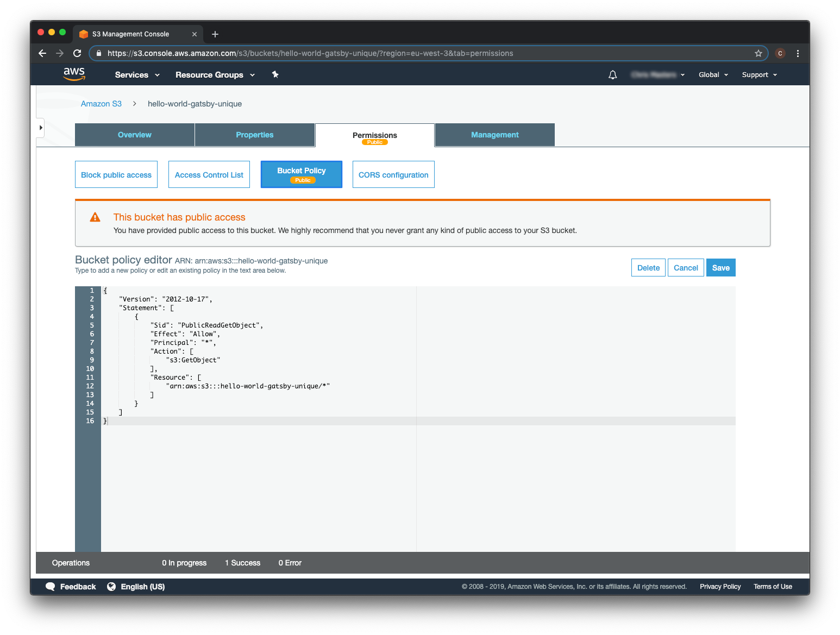Select the Bucket Policy button
840x635 pixels.
[x=302, y=174]
